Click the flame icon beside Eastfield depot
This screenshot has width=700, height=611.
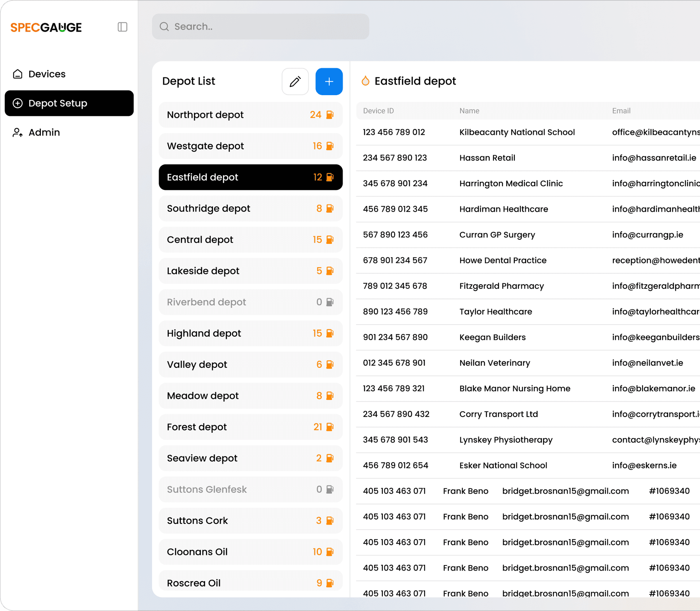pyautogui.click(x=365, y=81)
